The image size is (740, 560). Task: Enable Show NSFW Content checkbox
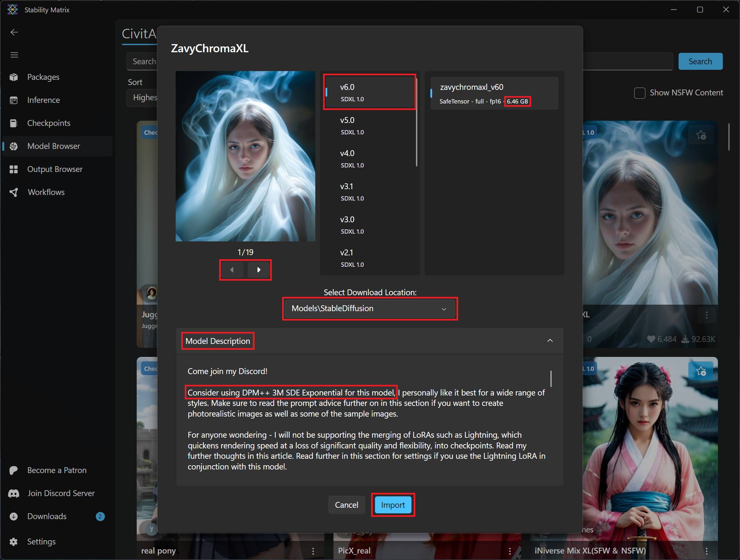point(639,93)
